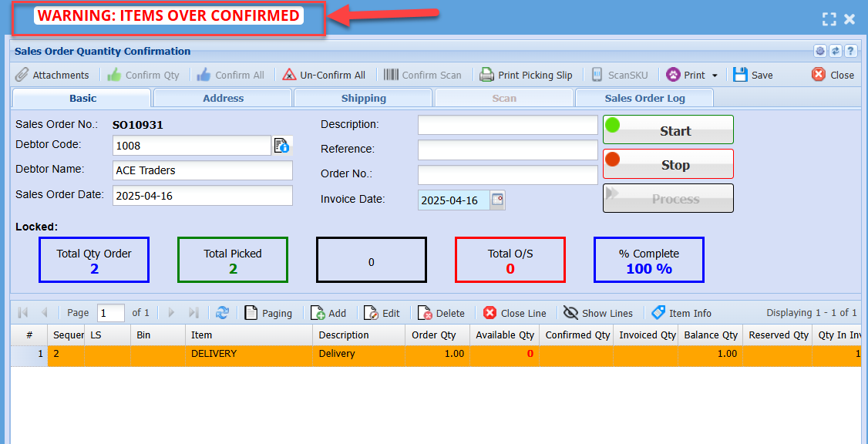Screen dimensions: 868x444
Task: Click the panel refresh icon in header
Action: click(836, 51)
